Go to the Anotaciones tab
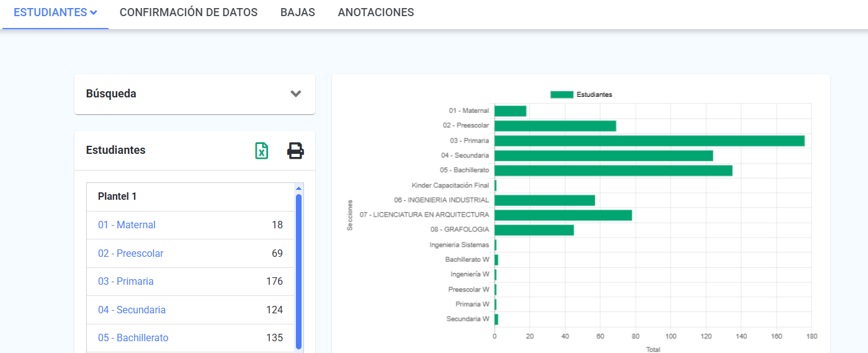The height and width of the screenshot is (353, 868). point(376,12)
